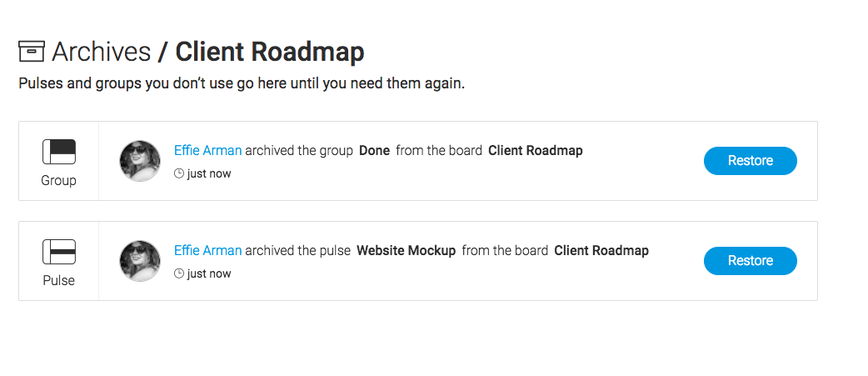Open Effie Arman's avatar in group row
Screen dimensions: 868x376
pos(140,161)
